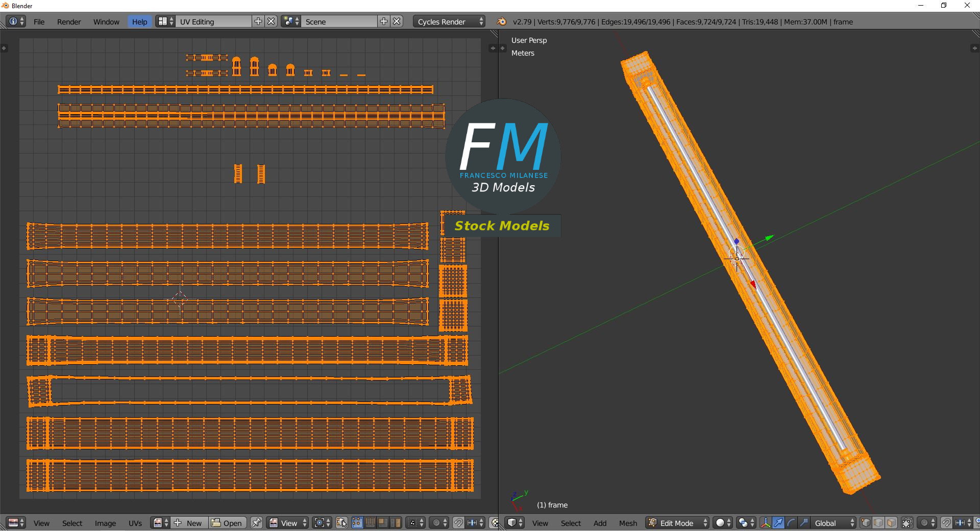980x531 pixels.
Task: Open the Edit Mode dropdown
Action: [678, 523]
